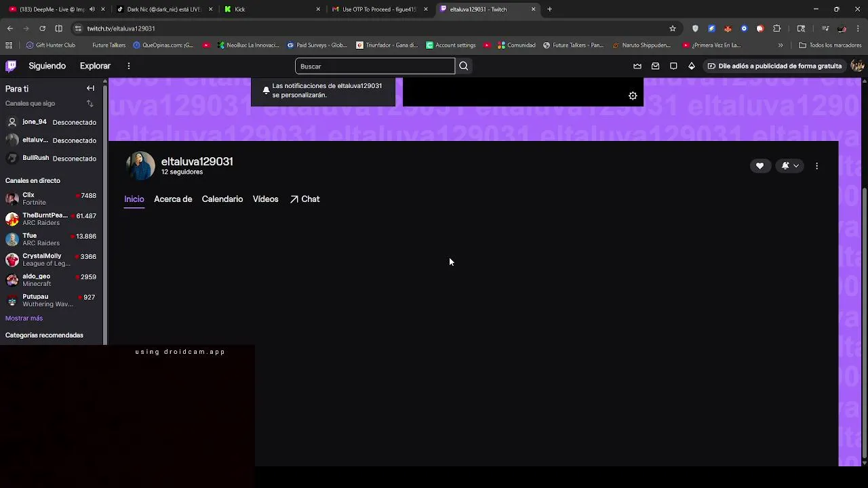The width and height of the screenshot is (868, 488).
Task: Switch to Kick browser tab
Action: 273,9
